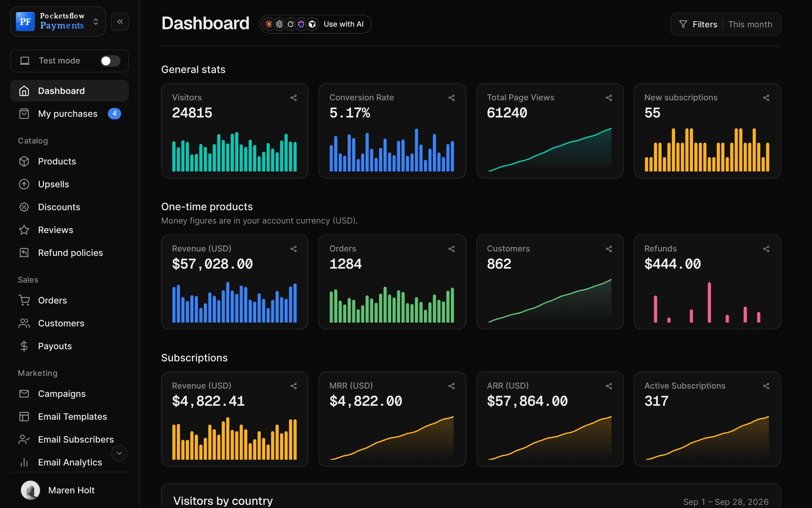Toggle Test mode switch
The width and height of the screenshot is (812, 508).
[110, 61]
